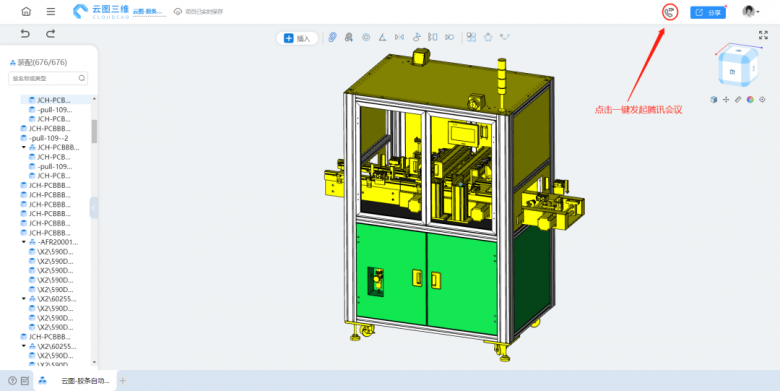The width and height of the screenshot is (780, 391).
Task: Collapse the left assembly panel handle
Action: click(x=94, y=208)
